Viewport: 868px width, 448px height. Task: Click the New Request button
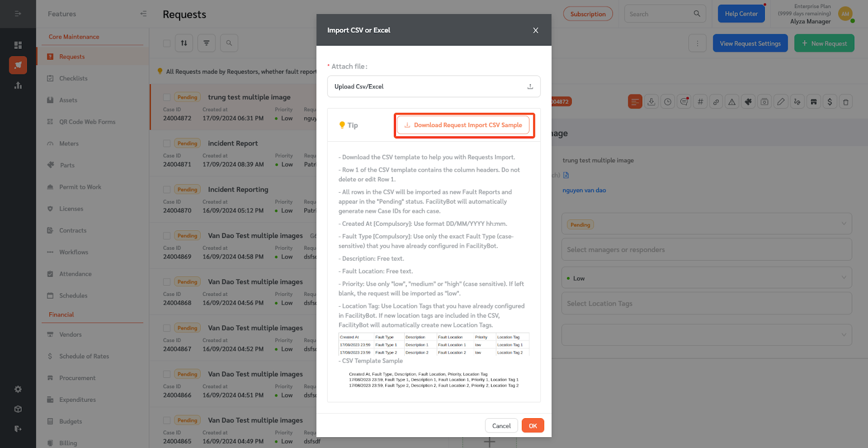point(824,43)
